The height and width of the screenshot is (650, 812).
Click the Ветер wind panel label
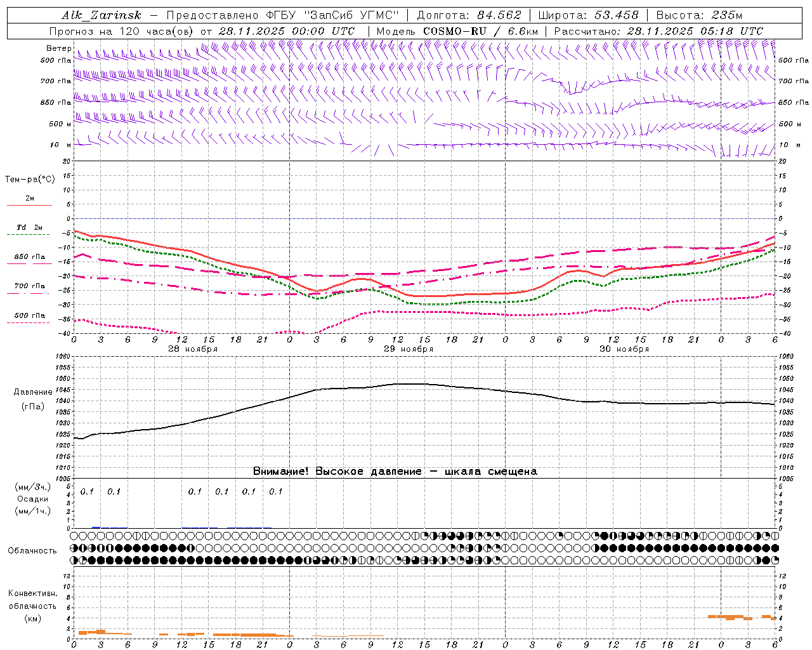(58, 48)
